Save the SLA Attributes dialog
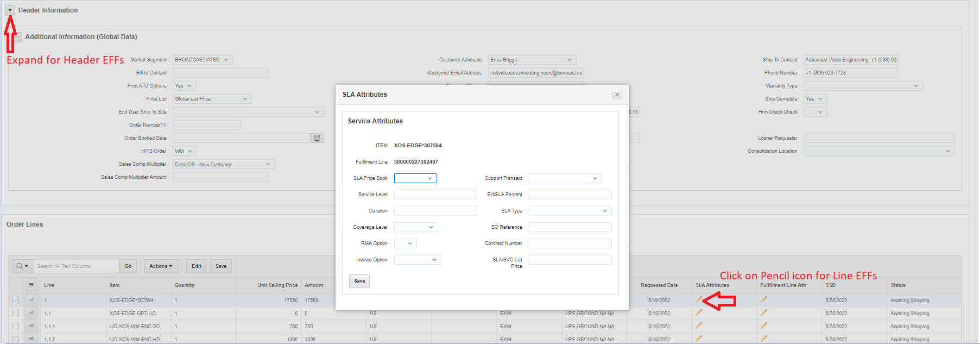The image size is (980, 344). pos(359,281)
